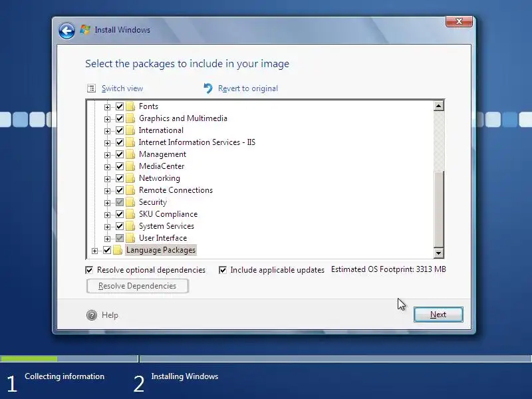Toggle the MediaCenter checkbox
This screenshot has height=399, width=532.
pyautogui.click(x=120, y=166)
